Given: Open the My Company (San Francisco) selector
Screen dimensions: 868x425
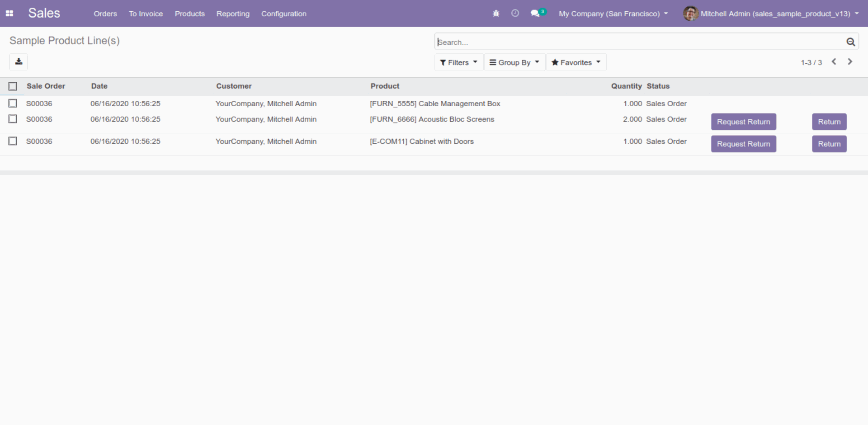Looking at the screenshot, I should coord(613,14).
